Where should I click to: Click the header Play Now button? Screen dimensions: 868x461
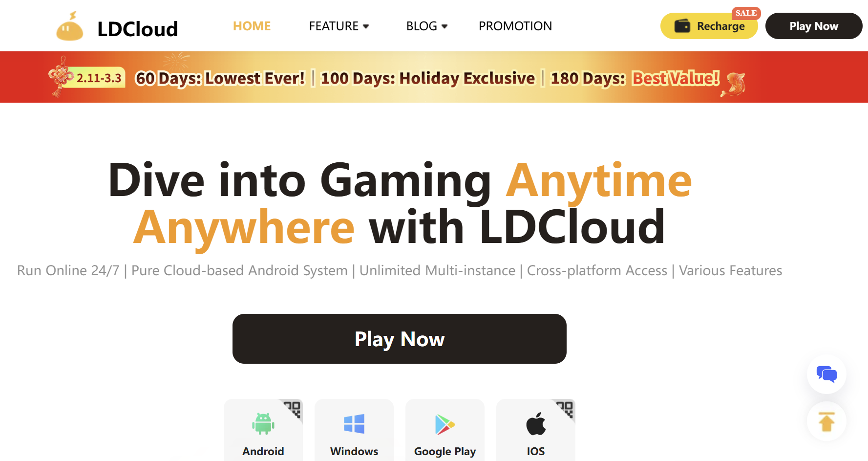(x=814, y=26)
